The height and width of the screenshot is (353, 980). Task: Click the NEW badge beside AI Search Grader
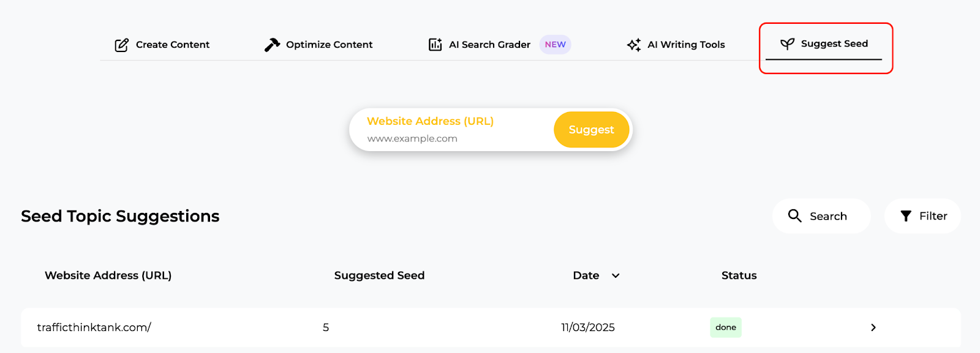554,44
